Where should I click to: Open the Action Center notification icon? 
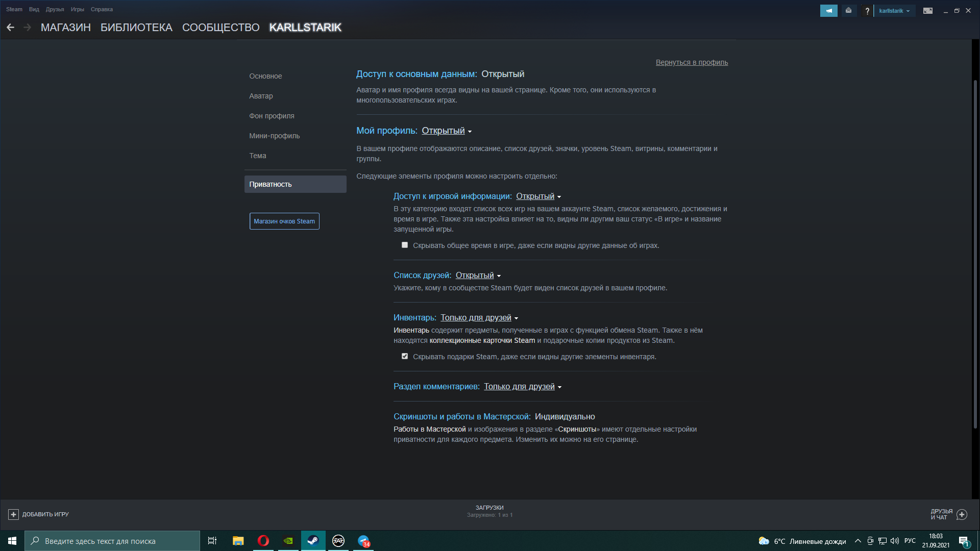[x=964, y=541]
